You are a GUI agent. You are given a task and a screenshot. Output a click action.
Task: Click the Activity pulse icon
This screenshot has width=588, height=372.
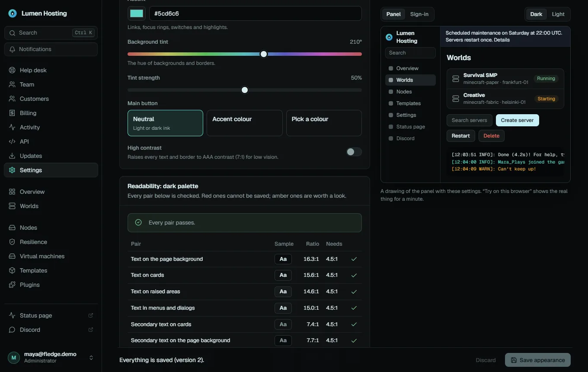tap(12, 127)
